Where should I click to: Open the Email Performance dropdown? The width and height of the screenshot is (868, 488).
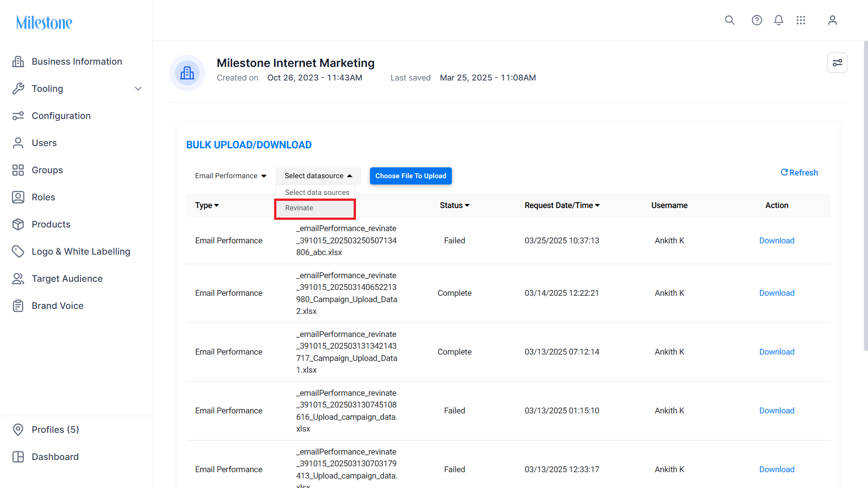tap(231, 176)
